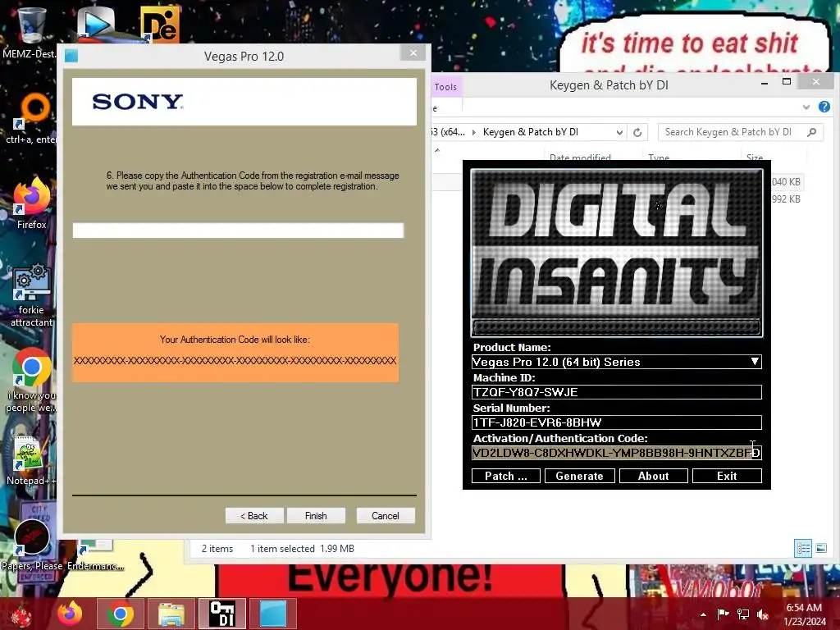This screenshot has height=630, width=840.
Task: Open the Product Name dropdown in the keygen
Action: [x=755, y=362]
